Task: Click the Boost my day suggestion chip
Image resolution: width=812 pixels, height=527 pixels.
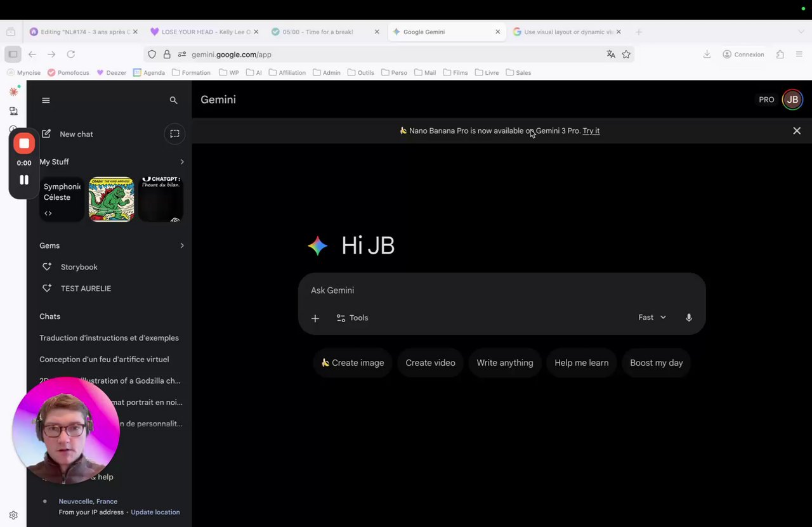Action: point(657,363)
